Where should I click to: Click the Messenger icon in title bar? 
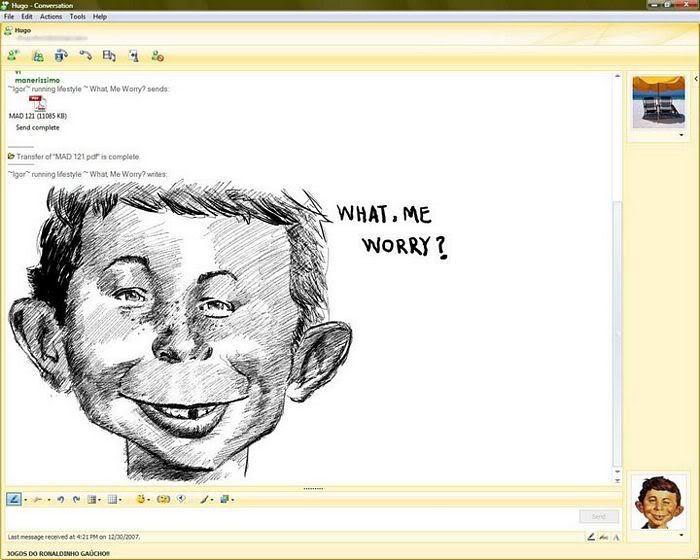click(x=5, y=5)
